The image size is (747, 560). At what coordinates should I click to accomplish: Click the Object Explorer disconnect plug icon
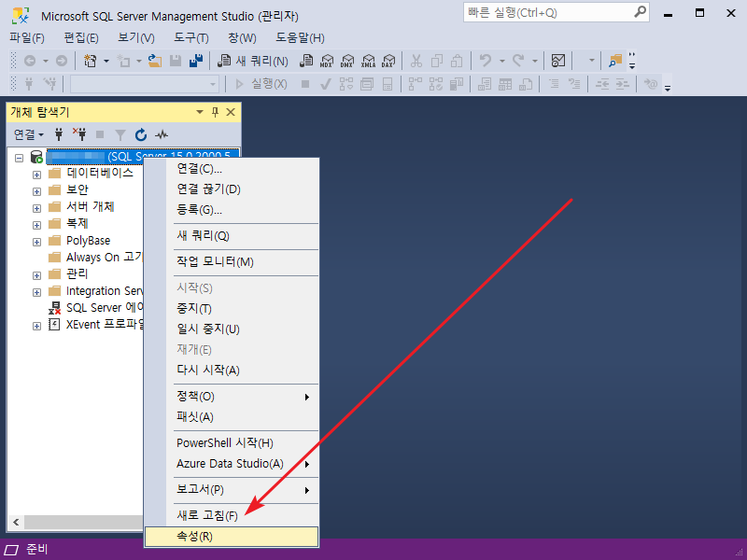click(79, 134)
